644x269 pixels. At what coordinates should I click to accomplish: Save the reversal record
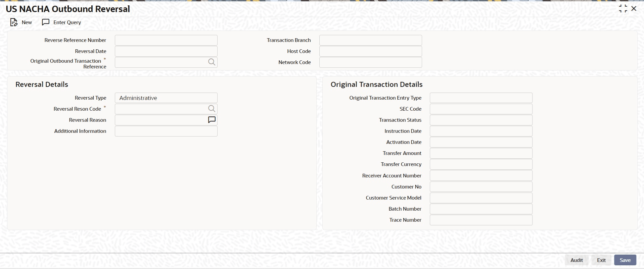click(625, 260)
